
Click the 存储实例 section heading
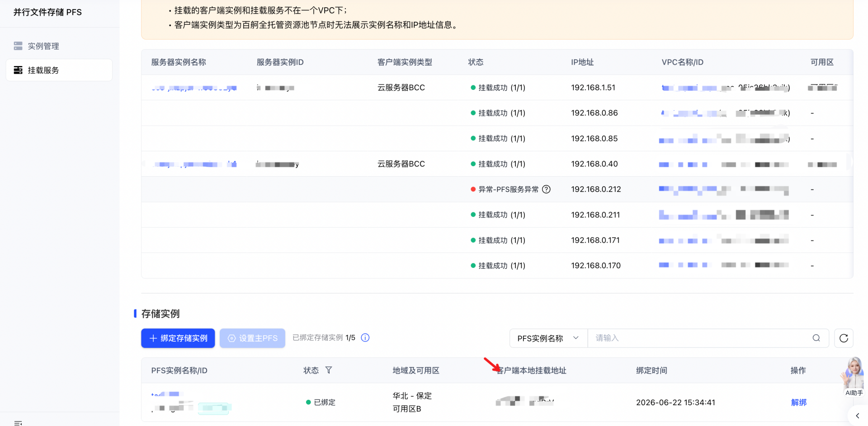pos(160,314)
